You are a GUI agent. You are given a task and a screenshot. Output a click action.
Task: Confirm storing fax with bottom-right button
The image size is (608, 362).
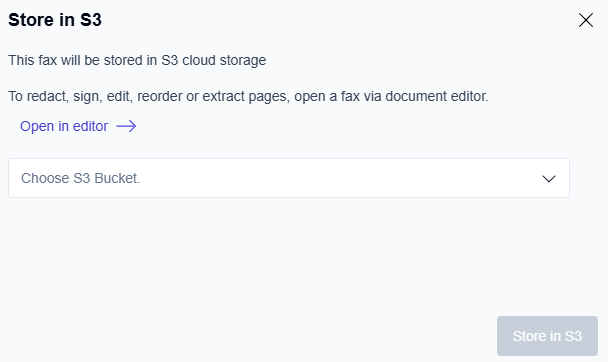pyautogui.click(x=547, y=336)
